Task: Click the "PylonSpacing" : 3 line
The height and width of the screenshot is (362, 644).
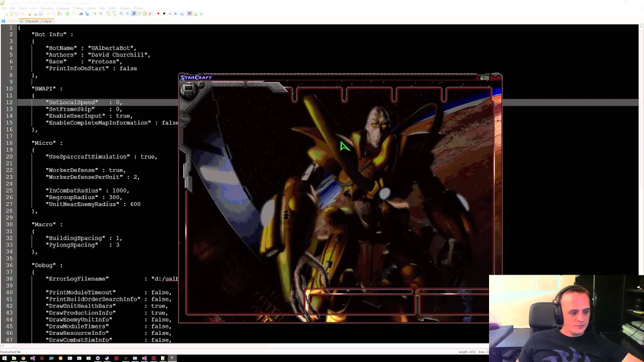Action: pos(83,245)
